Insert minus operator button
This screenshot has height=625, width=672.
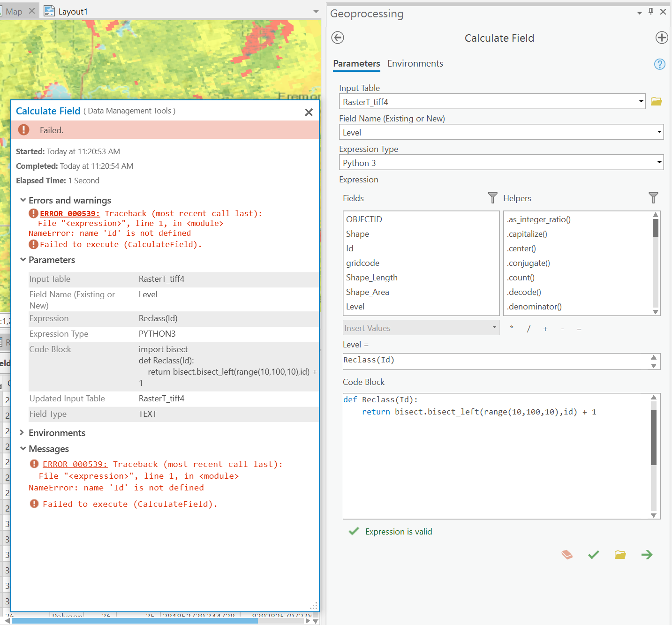pyautogui.click(x=562, y=329)
